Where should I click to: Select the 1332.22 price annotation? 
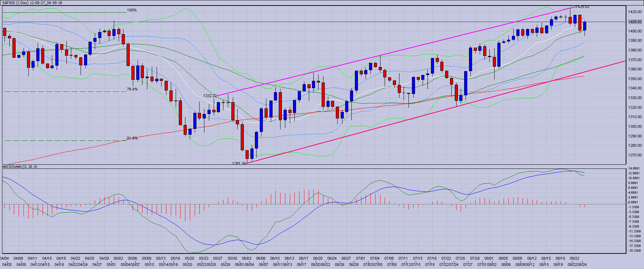click(x=210, y=96)
